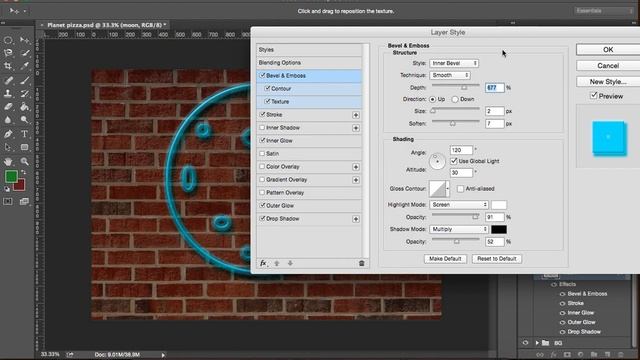Select the Path Selection tool
640x360 pixels.
point(8,147)
